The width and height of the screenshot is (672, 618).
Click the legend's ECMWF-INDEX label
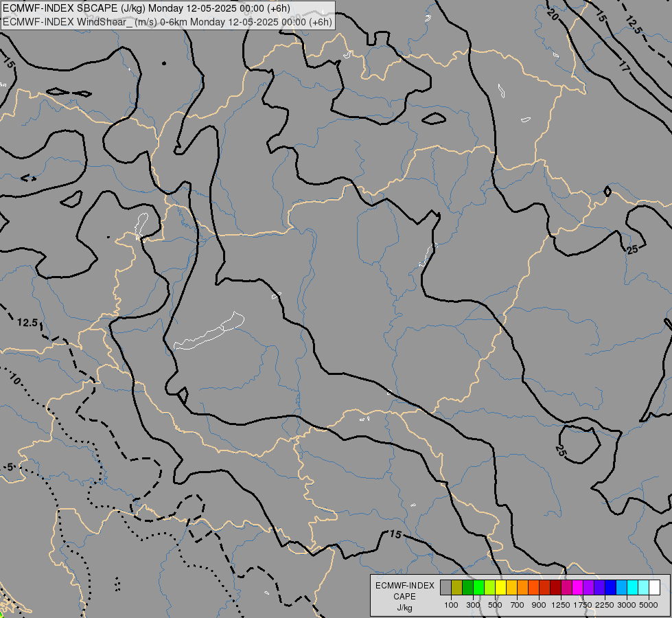[x=405, y=586]
